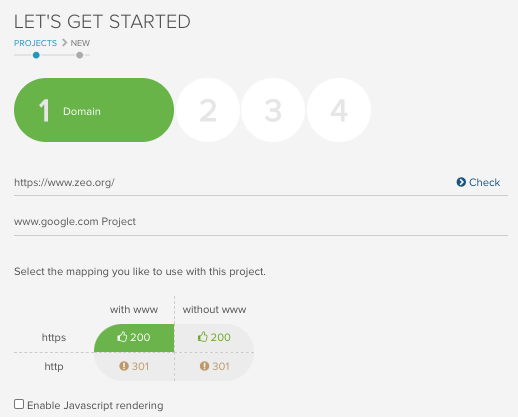Go to step 2 circle
The image size is (518, 417).
pyautogui.click(x=208, y=110)
